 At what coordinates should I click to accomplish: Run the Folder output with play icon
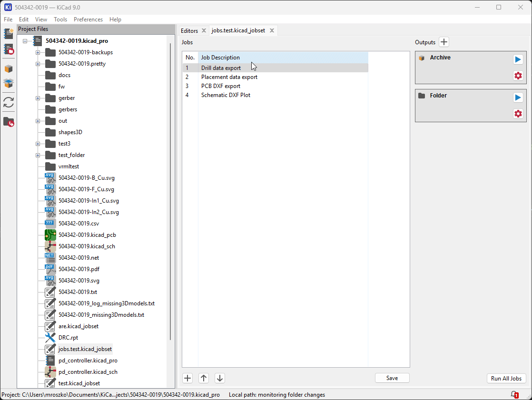pyautogui.click(x=518, y=98)
